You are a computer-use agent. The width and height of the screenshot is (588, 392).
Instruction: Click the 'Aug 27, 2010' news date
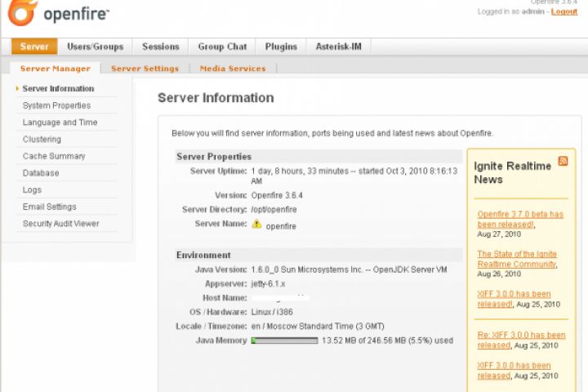[499, 234]
